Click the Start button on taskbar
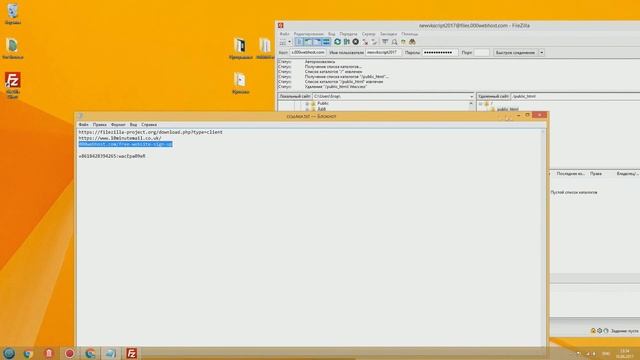 9,353
